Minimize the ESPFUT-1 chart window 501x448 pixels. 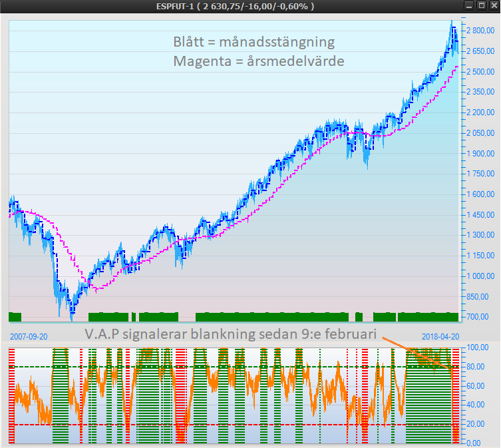(469, 6)
